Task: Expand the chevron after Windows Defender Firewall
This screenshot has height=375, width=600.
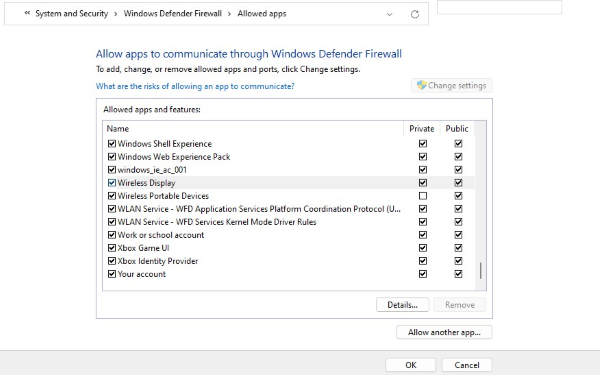Action: (x=229, y=14)
